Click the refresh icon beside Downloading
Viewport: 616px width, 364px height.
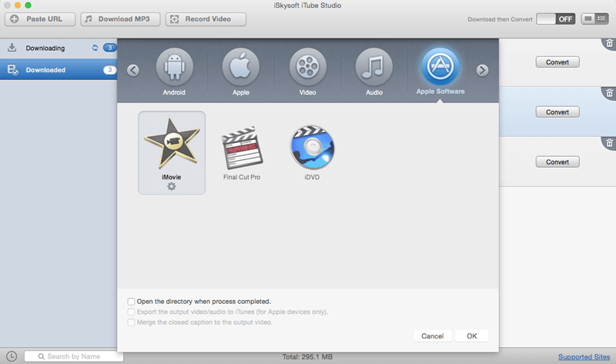[95, 48]
